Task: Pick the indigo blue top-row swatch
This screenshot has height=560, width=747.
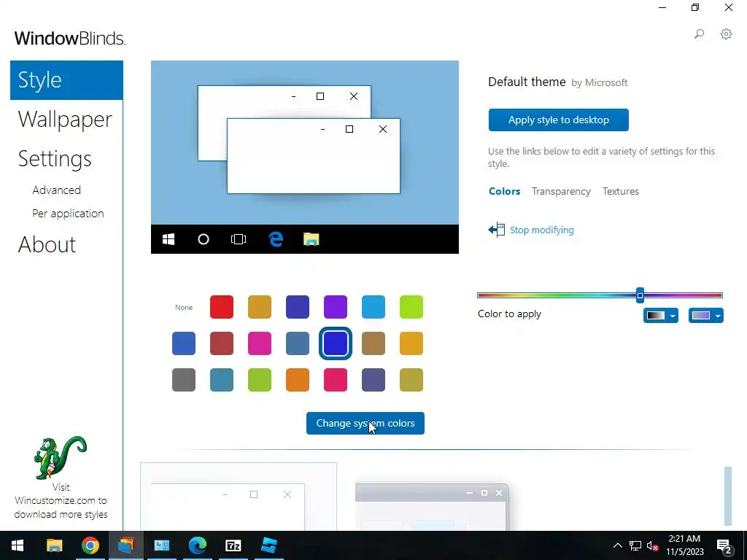Action: [x=298, y=307]
